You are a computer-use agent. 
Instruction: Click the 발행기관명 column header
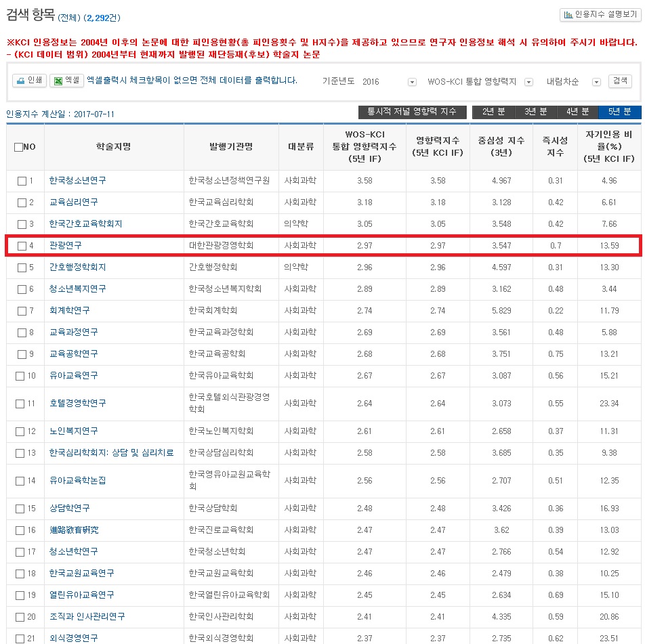coord(231,147)
